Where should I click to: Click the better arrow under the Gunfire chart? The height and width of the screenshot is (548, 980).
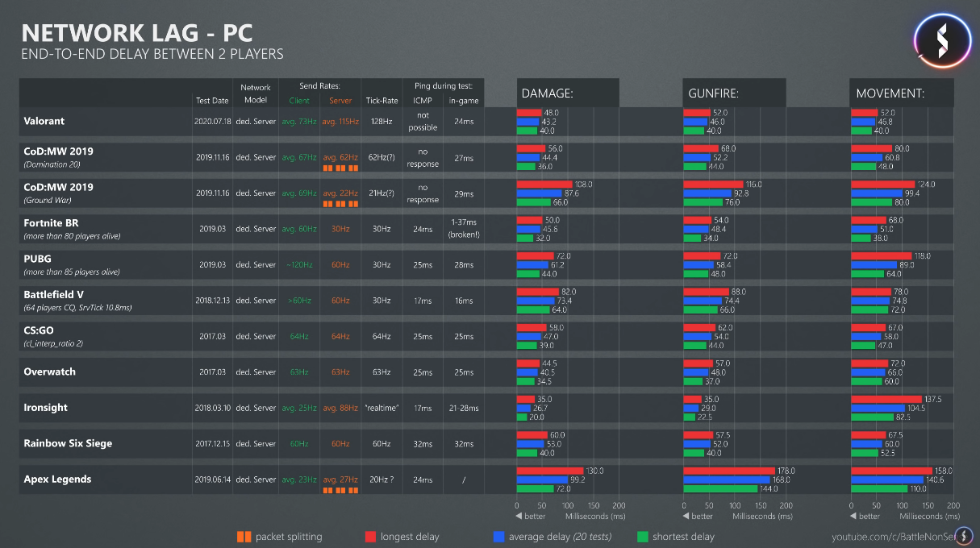point(686,517)
